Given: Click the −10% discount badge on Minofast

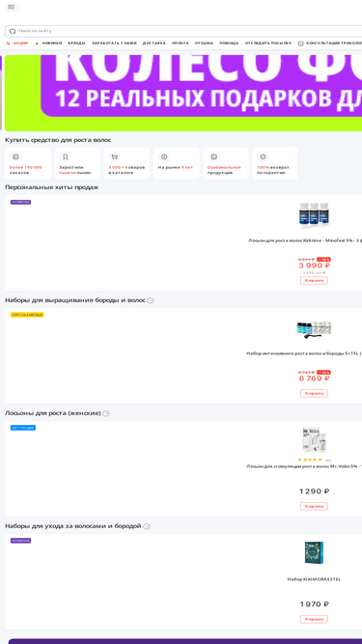Looking at the screenshot, I should 323,260.
